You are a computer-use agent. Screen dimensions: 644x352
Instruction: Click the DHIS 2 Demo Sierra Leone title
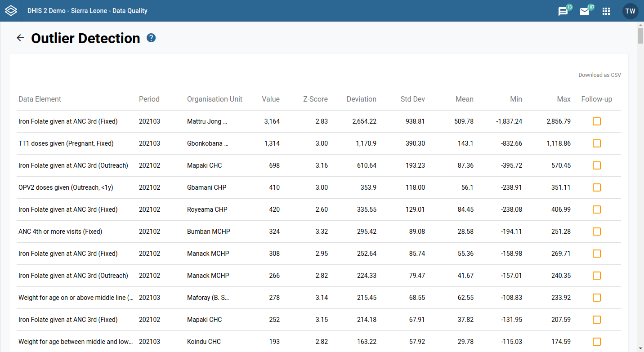pyautogui.click(x=88, y=11)
